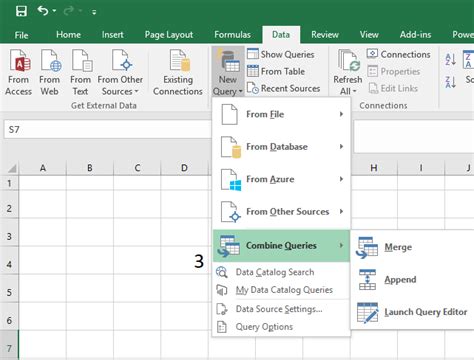Click the Undo arrow icon
474x360 pixels.
43,11
